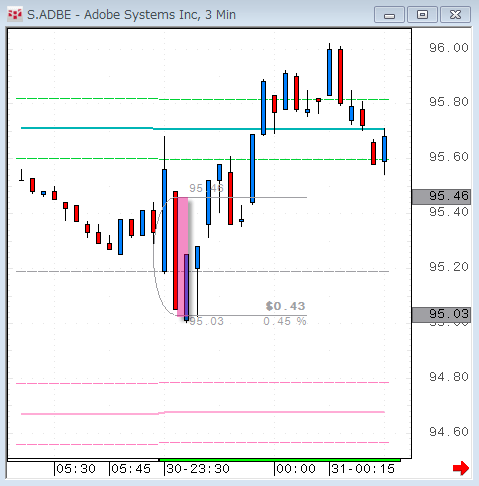
Task: Select the 95.20 price axis label
Action: pos(449,267)
